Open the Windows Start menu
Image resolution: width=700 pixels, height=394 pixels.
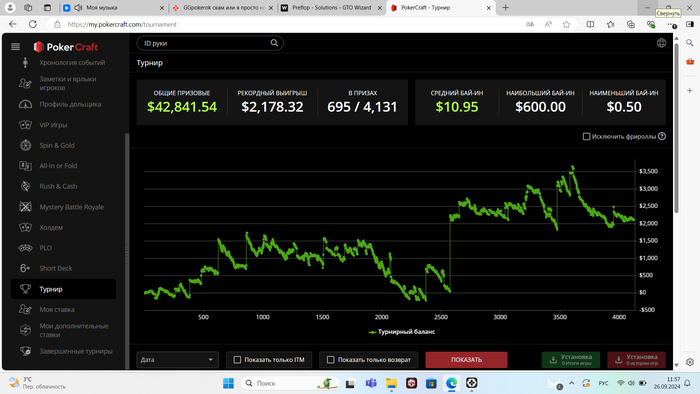pos(228,383)
